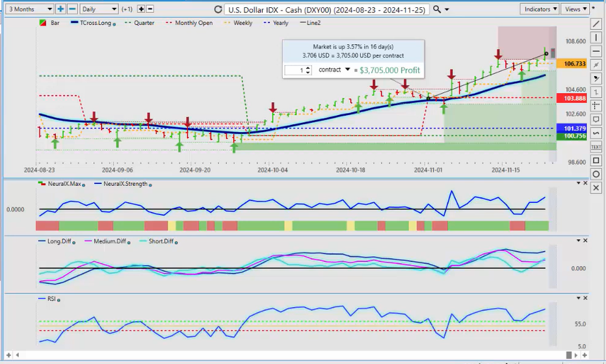Image resolution: width=606 pixels, height=364 pixels.
Task: Click the blue plus zoom-in button
Action: point(60,9)
